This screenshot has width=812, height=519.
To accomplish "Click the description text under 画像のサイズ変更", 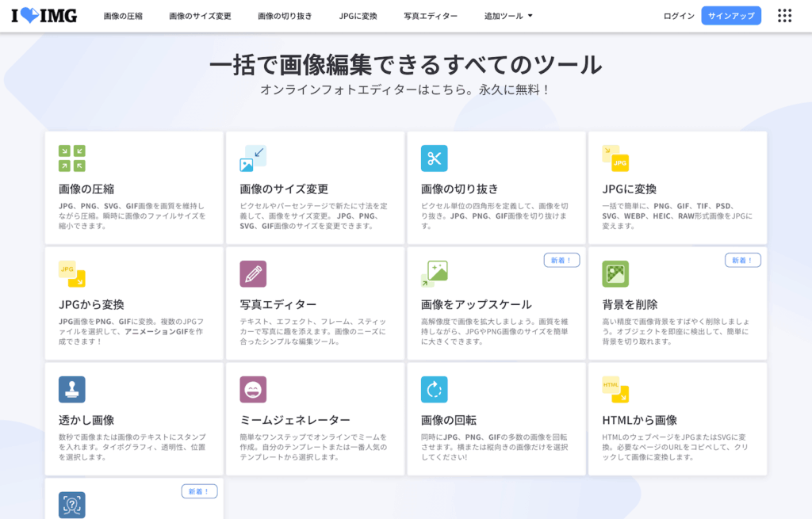I will tap(313, 216).
